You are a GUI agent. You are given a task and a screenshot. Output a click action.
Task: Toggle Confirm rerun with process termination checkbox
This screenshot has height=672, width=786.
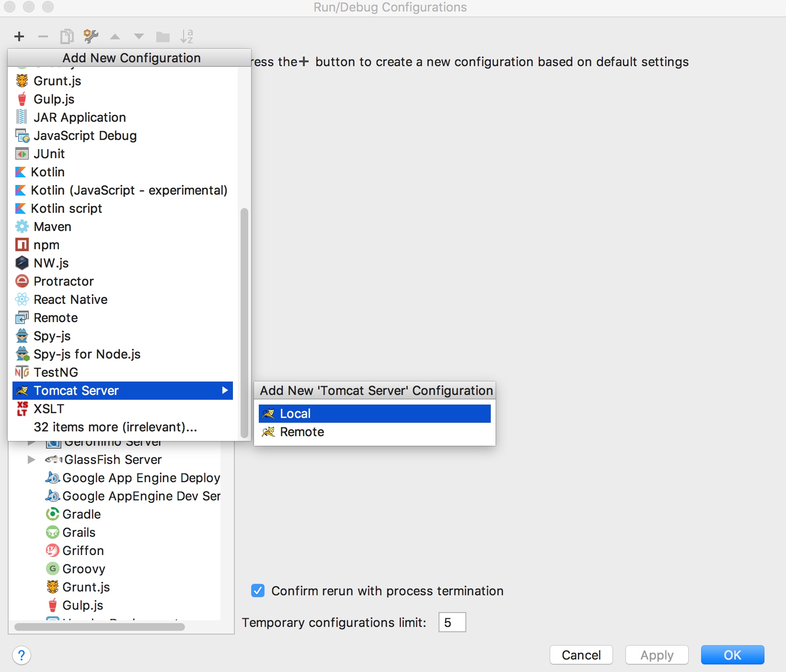coord(258,591)
